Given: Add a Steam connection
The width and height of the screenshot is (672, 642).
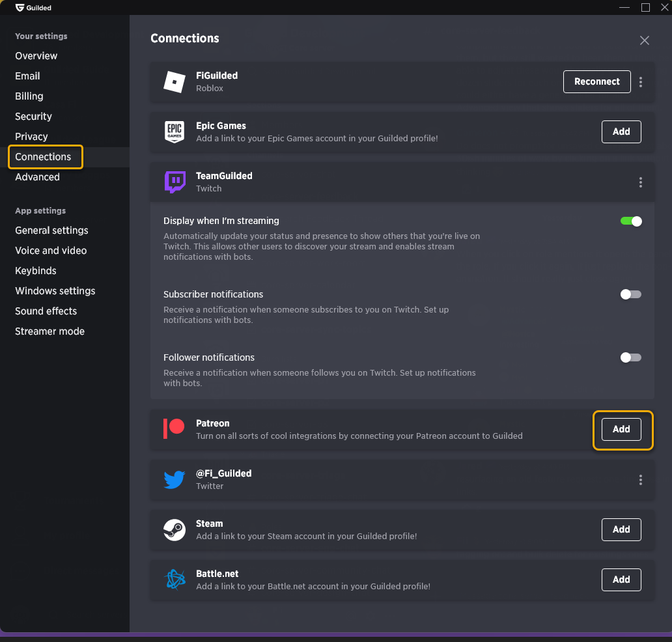Looking at the screenshot, I should 621,529.
